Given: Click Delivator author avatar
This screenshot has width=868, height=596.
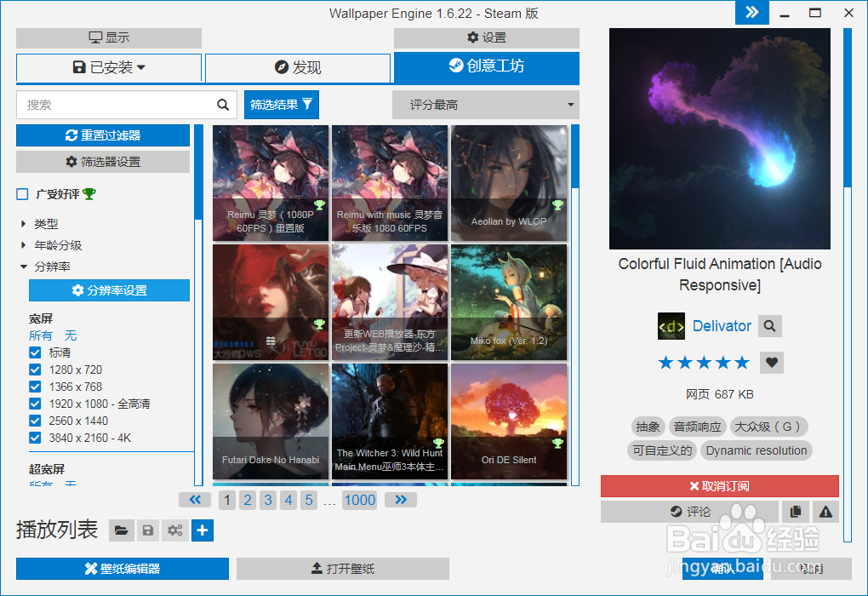Looking at the screenshot, I should tap(671, 326).
